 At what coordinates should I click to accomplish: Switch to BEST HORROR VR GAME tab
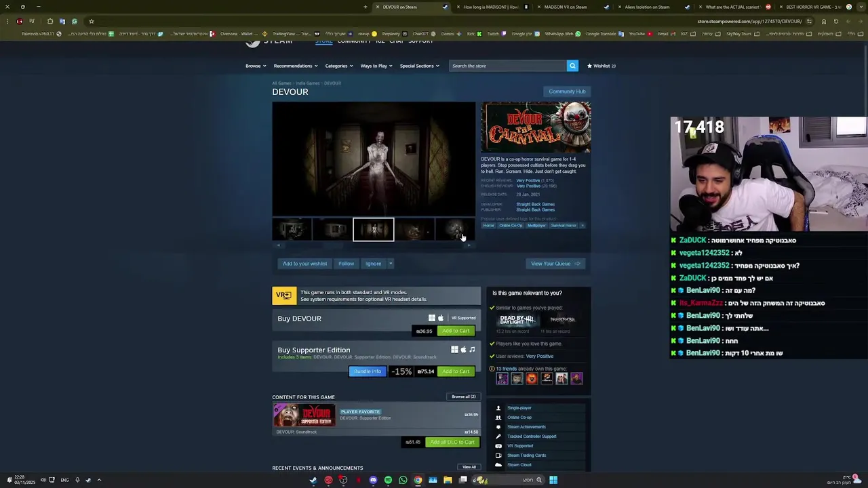[x=816, y=7]
